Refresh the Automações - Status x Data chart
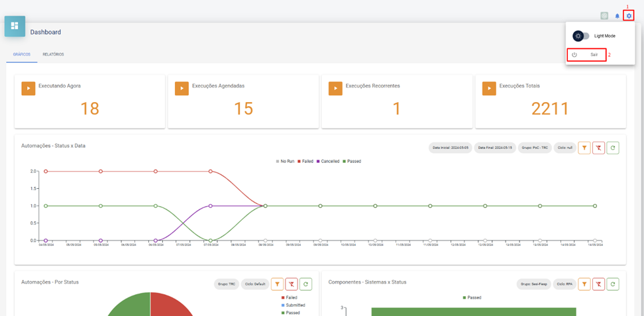 click(x=613, y=148)
